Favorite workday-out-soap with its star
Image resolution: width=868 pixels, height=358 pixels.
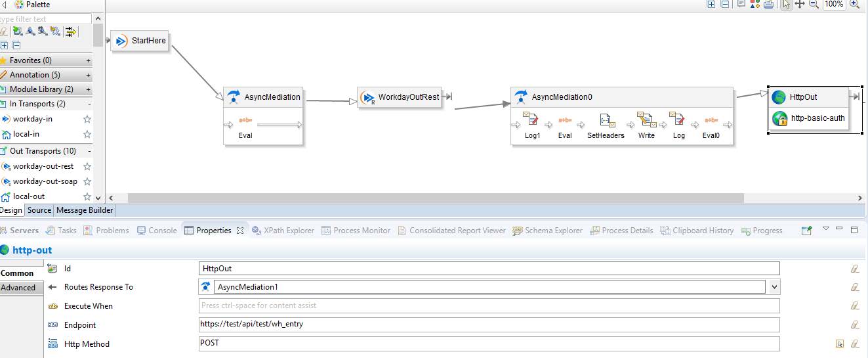[x=87, y=181]
